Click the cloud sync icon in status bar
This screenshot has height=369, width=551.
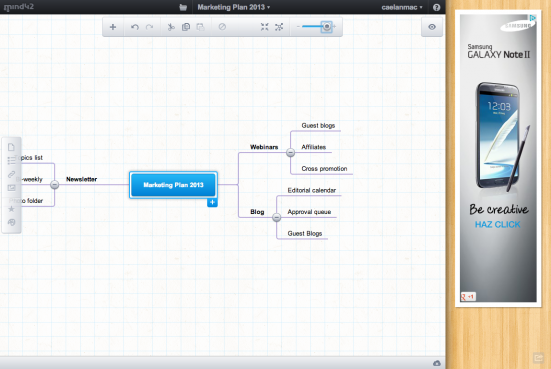tap(437, 363)
